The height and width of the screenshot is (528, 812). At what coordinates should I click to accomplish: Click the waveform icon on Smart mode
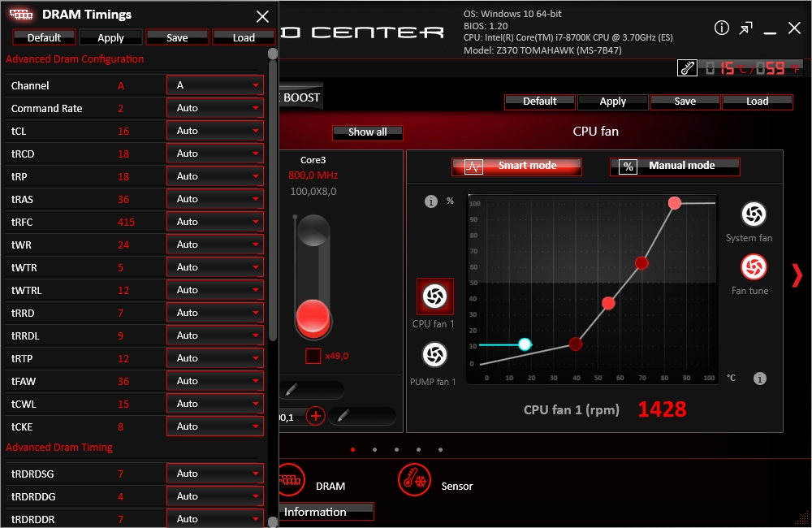point(473,167)
